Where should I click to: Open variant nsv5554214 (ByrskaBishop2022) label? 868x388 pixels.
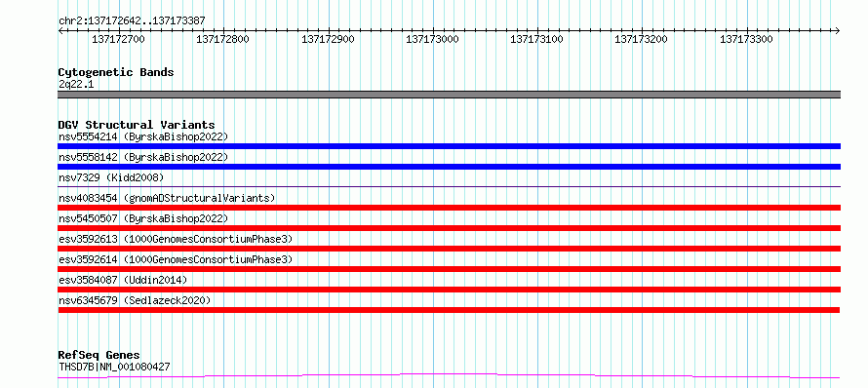coord(142,136)
